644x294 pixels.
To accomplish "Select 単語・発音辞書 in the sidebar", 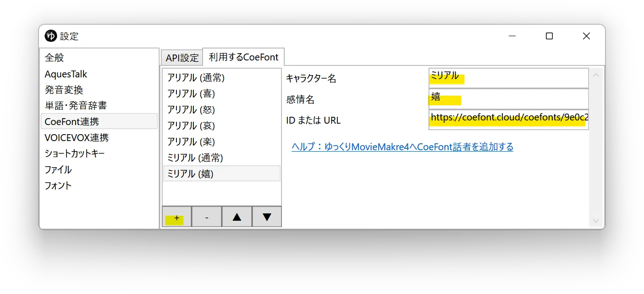I will click(x=99, y=105).
